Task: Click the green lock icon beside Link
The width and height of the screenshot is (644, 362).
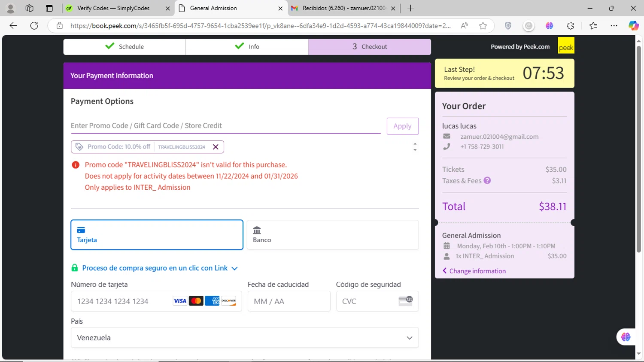Action: pos(75,268)
